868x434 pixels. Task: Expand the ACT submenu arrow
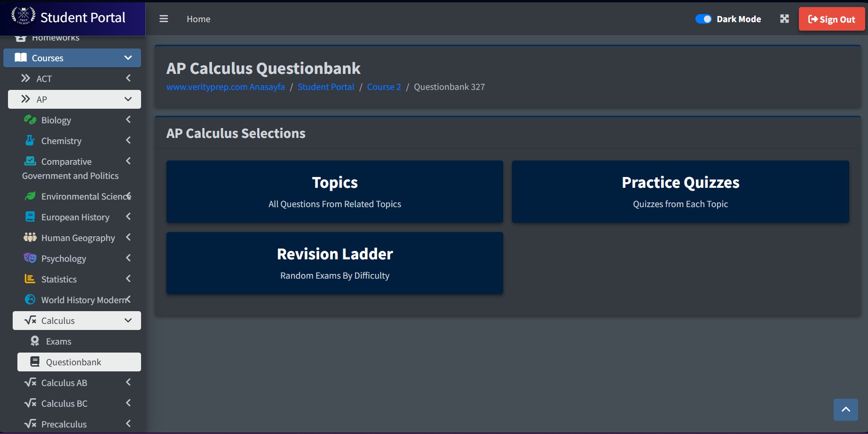tap(128, 79)
